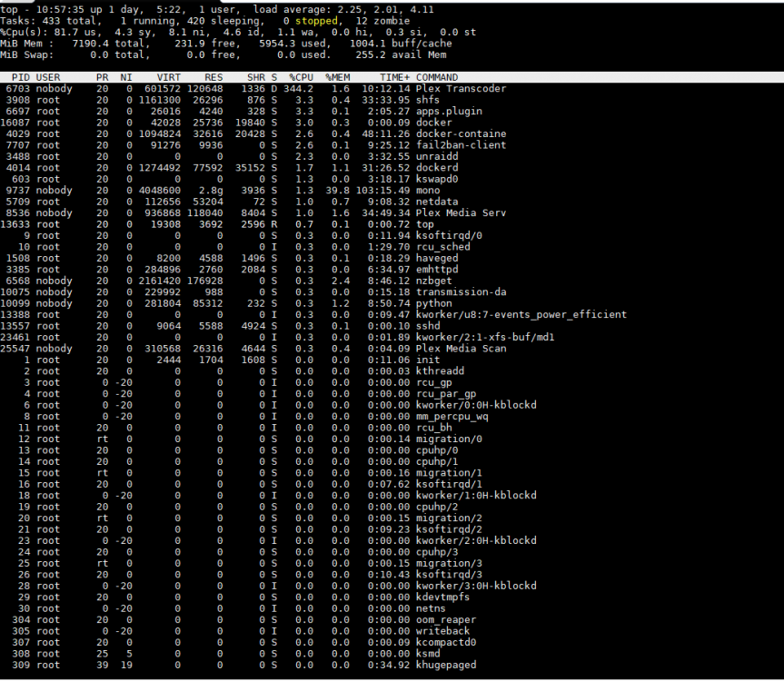This screenshot has width=784, height=681.
Task: Click the apps.plugin process name
Action: [449, 111]
